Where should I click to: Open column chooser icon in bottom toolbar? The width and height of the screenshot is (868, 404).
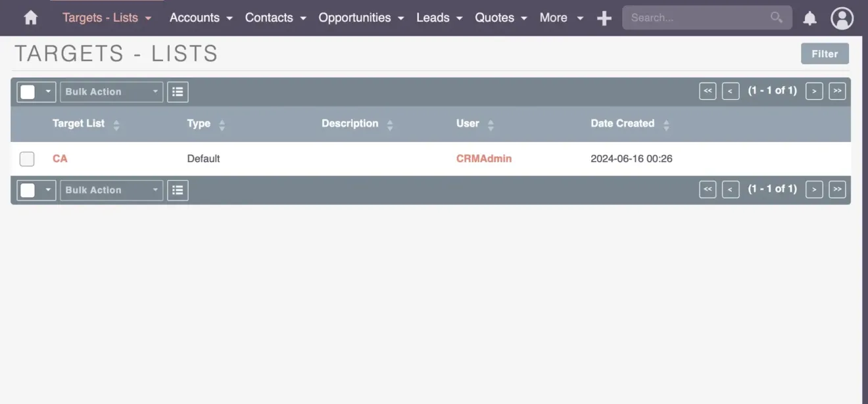(178, 190)
